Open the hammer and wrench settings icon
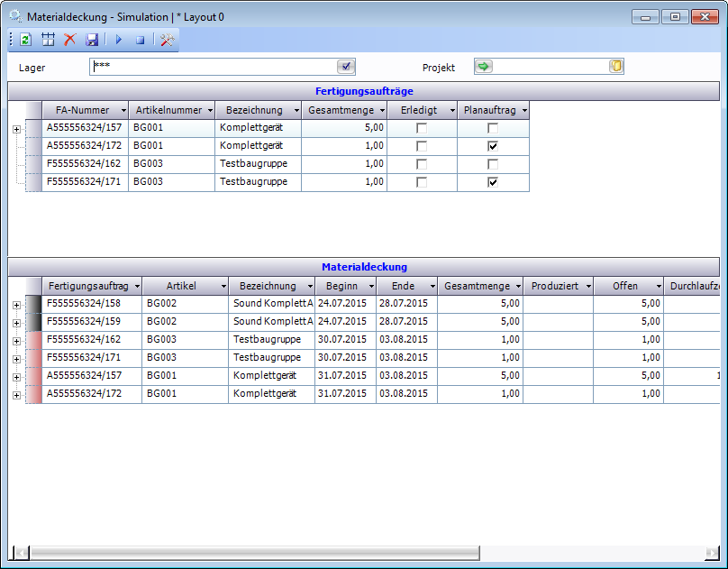This screenshot has width=728, height=569. (168, 40)
